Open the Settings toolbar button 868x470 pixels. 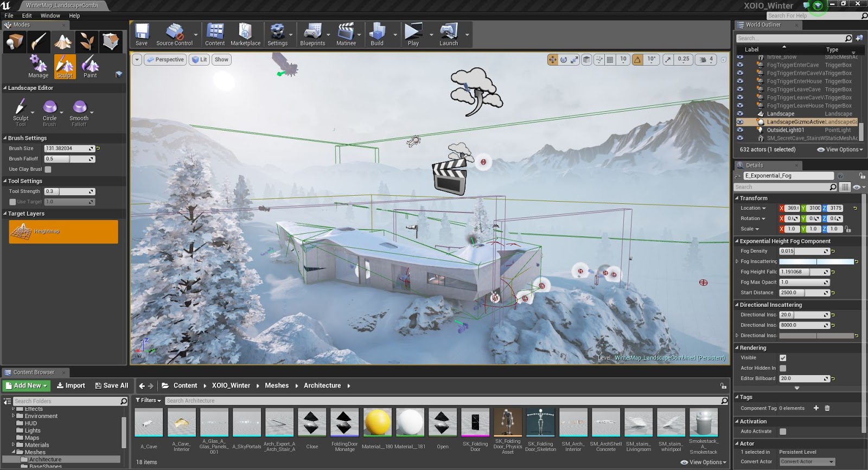[x=277, y=35]
